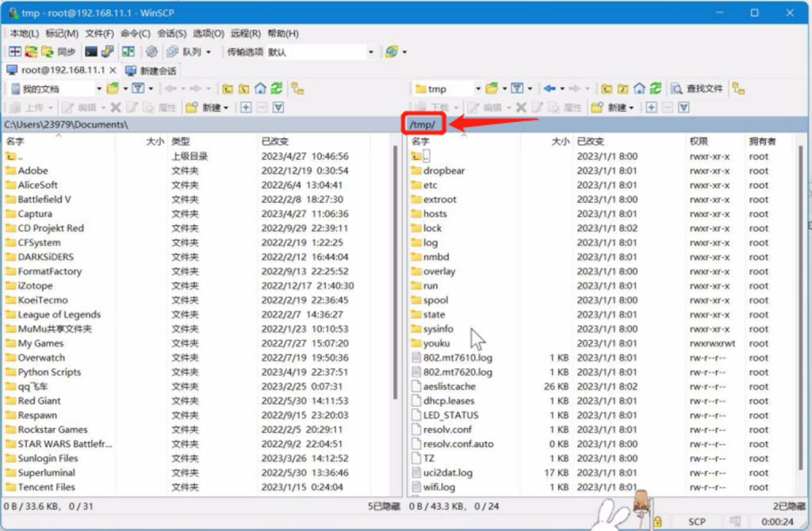Screen dimensions: 812x531
Task: Click the globe update icon in toolbar
Action: pos(392,52)
